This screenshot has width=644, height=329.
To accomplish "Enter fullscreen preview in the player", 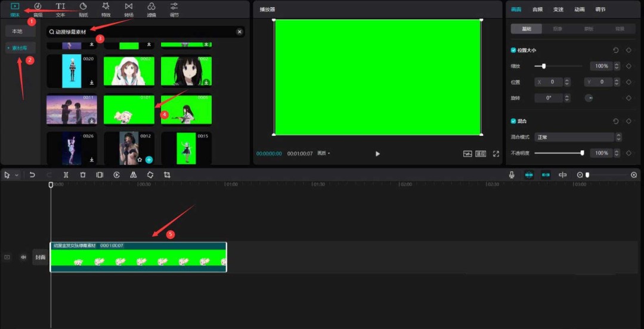I will [496, 153].
